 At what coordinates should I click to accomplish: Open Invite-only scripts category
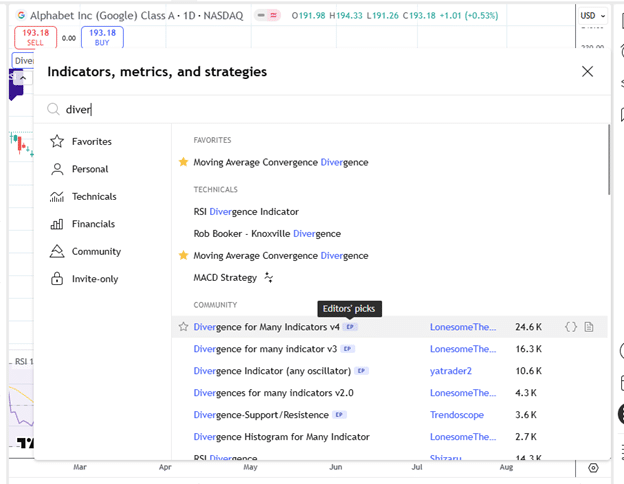click(94, 279)
